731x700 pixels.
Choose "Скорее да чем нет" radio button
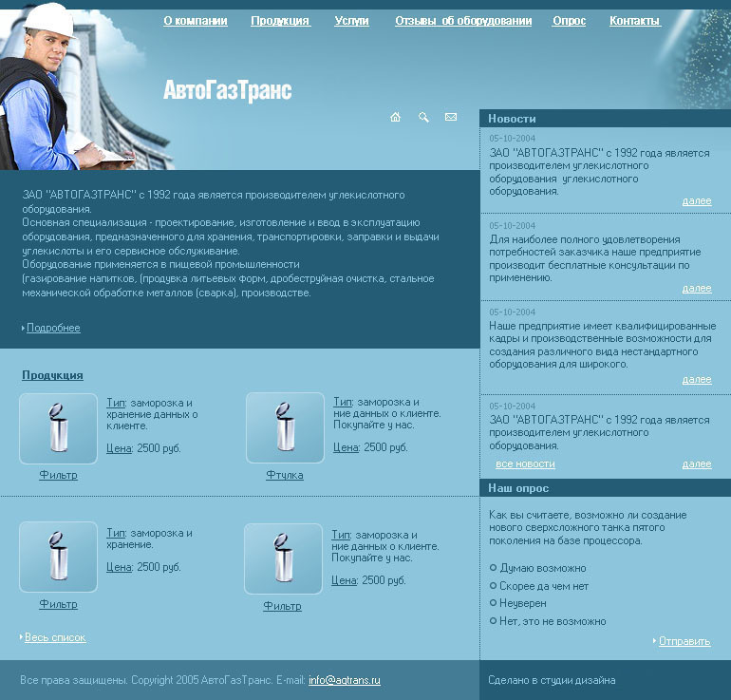click(x=494, y=585)
